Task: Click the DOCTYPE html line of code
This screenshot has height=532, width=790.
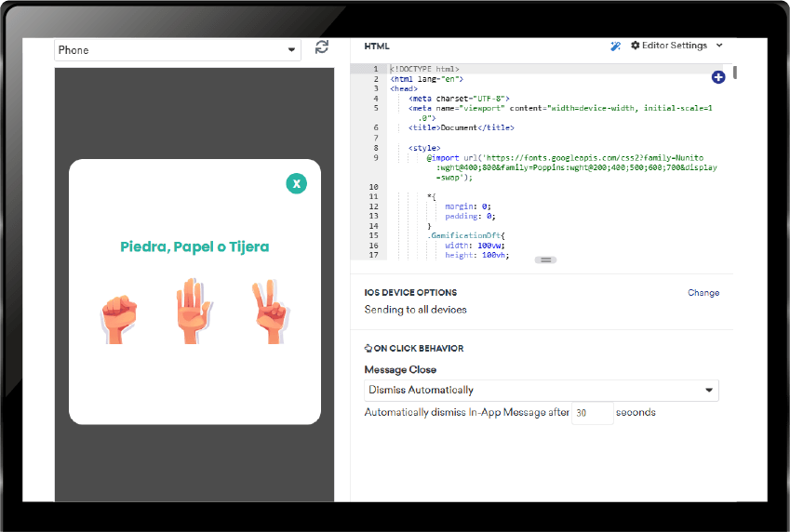Action: pyautogui.click(x=424, y=69)
